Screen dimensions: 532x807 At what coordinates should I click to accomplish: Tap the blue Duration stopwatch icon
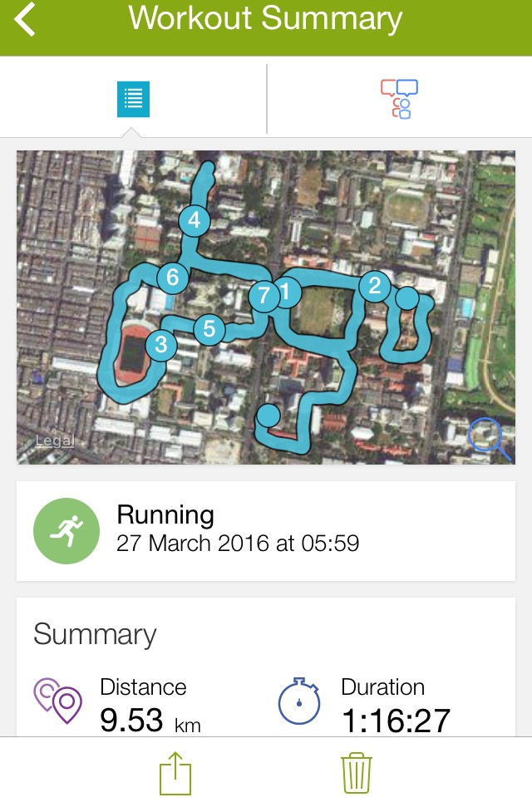pyautogui.click(x=299, y=701)
